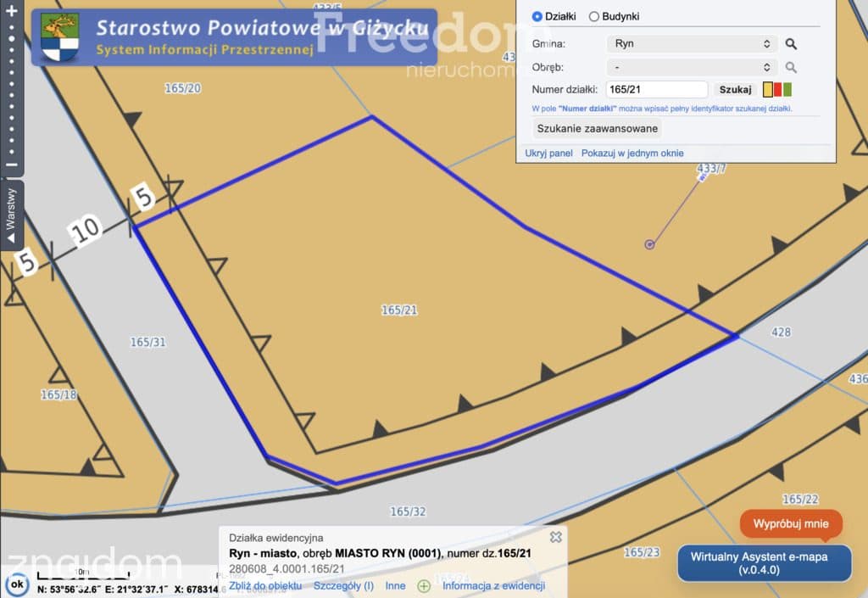Image resolution: width=868 pixels, height=598 pixels.
Task: Click the Ukryj panel link
Action: pos(548,154)
